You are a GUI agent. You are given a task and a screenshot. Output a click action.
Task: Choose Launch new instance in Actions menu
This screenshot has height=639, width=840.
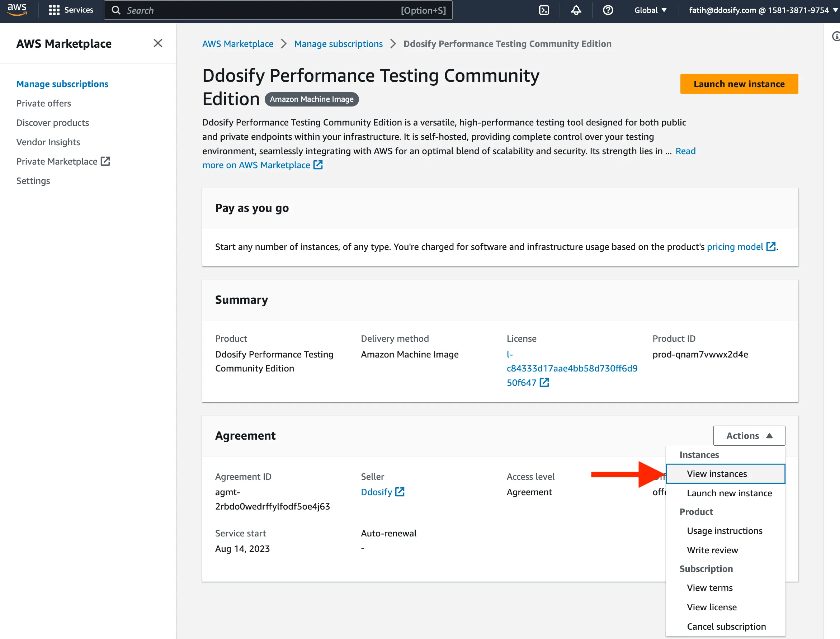(x=726, y=493)
